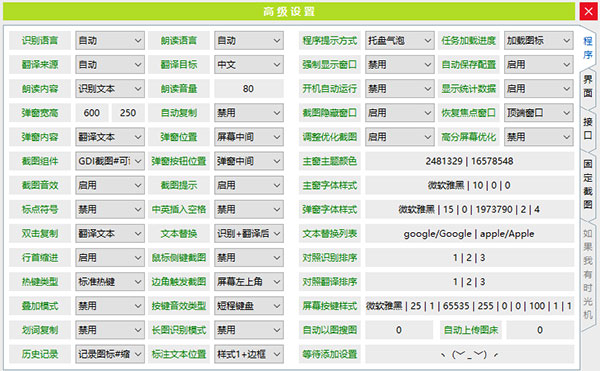Switch to the 界面 side tab
The width and height of the screenshot is (600, 371).
pyautogui.click(x=588, y=86)
